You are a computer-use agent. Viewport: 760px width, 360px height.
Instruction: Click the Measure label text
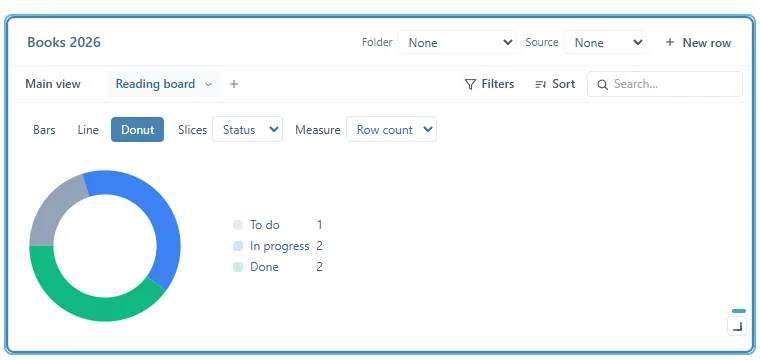pos(317,129)
